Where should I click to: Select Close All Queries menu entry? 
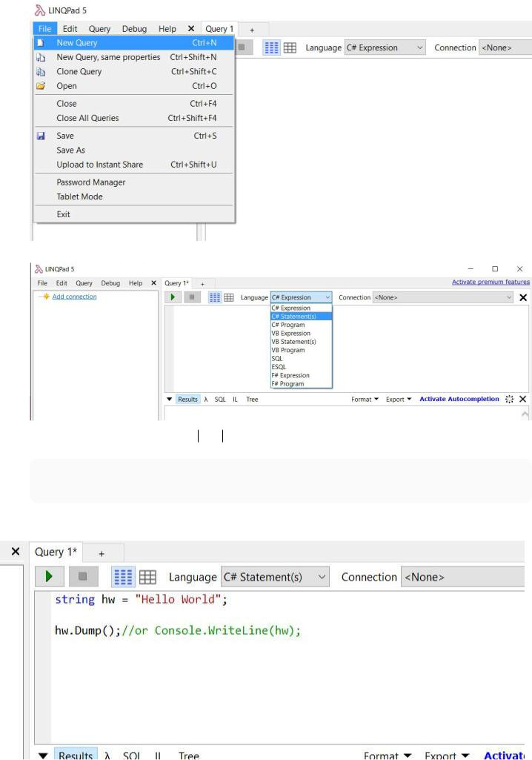134,118
